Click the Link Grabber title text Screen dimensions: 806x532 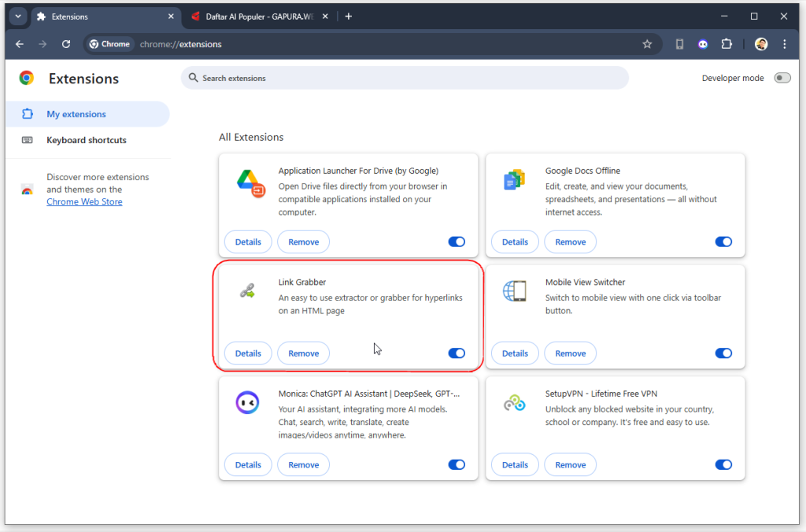coord(302,283)
